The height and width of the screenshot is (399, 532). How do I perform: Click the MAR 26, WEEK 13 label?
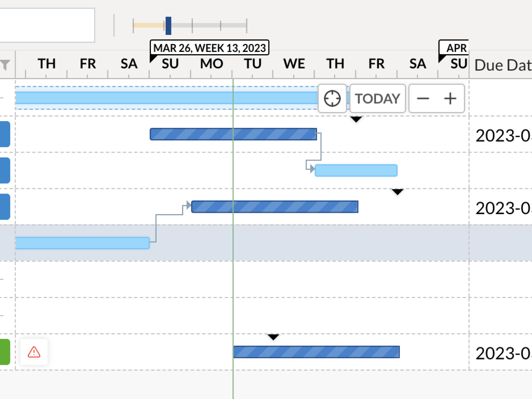[x=209, y=48]
